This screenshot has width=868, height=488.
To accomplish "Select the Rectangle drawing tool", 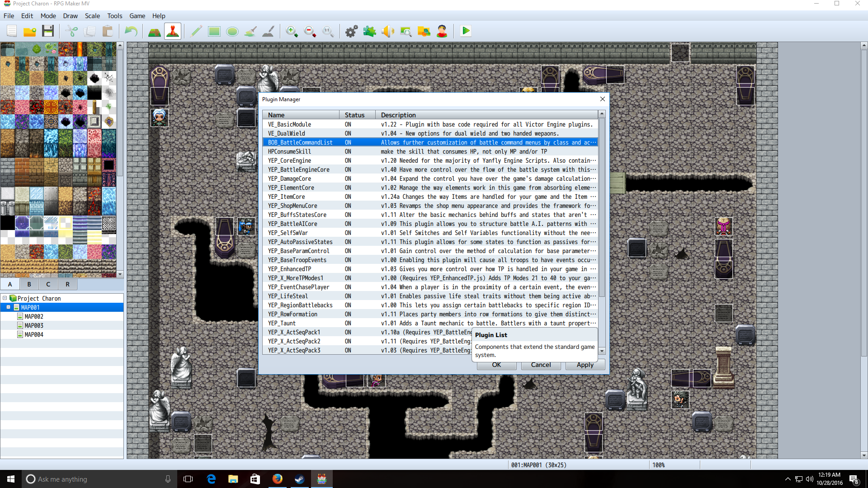I will (214, 31).
